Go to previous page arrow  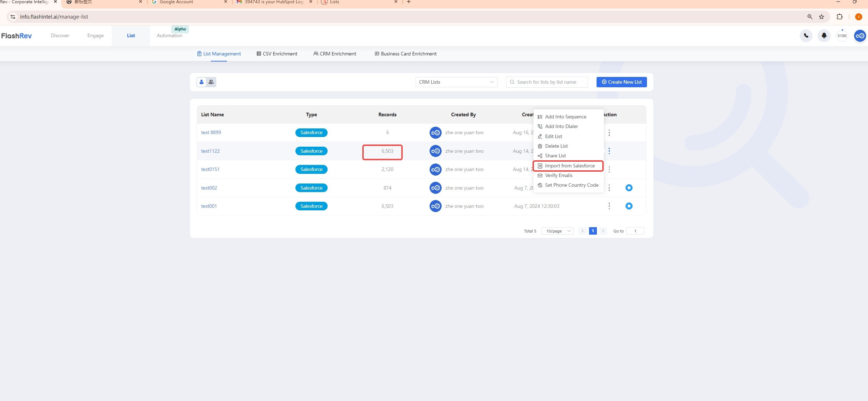(x=582, y=231)
